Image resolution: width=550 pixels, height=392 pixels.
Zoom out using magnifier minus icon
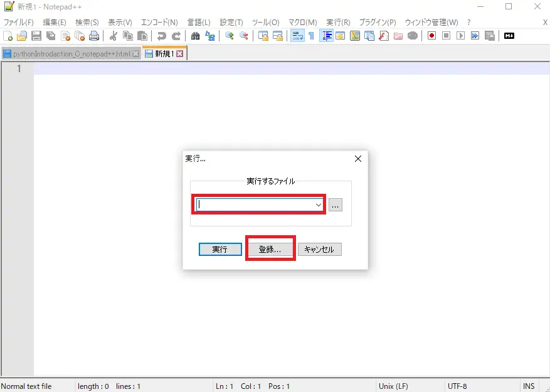click(x=243, y=36)
